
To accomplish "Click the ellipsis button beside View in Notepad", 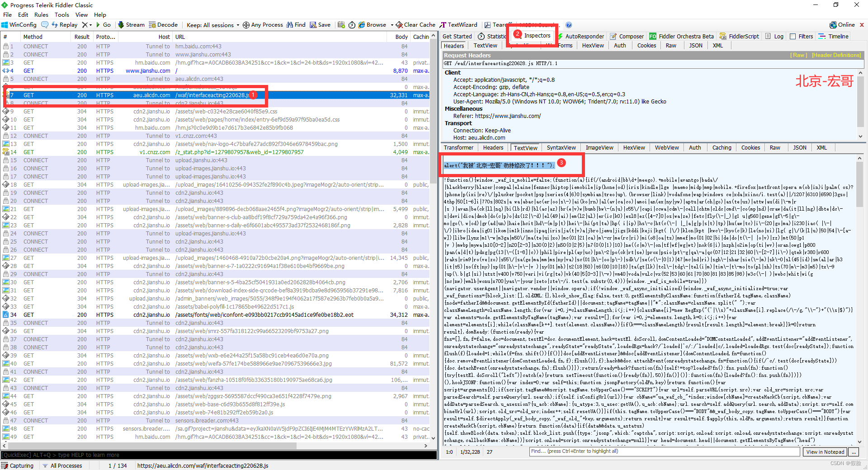I will tap(854, 452).
